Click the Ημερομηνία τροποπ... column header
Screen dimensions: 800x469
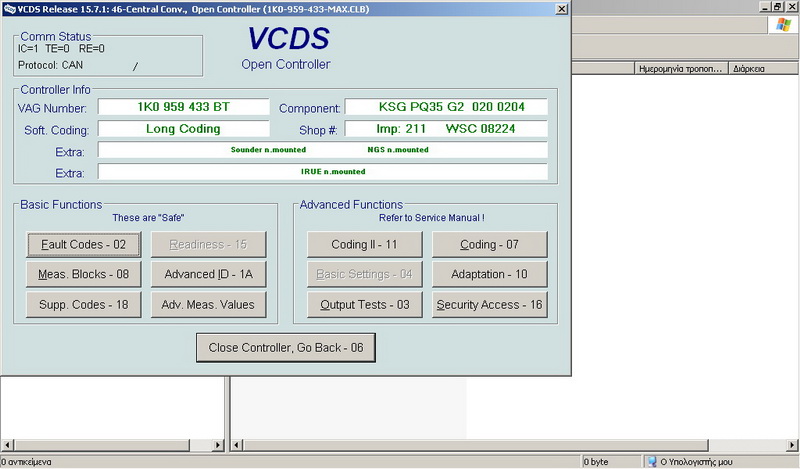(x=681, y=68)
